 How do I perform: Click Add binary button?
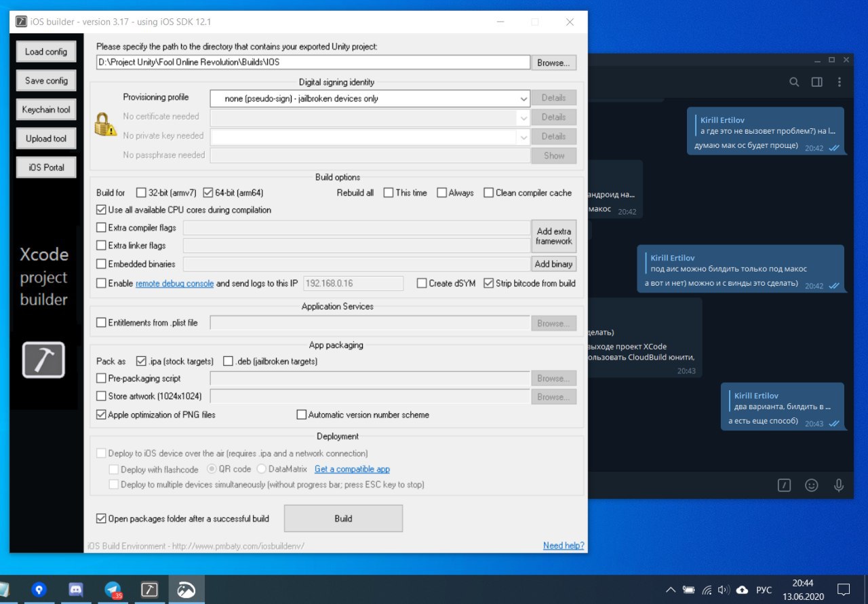[554, 264]
